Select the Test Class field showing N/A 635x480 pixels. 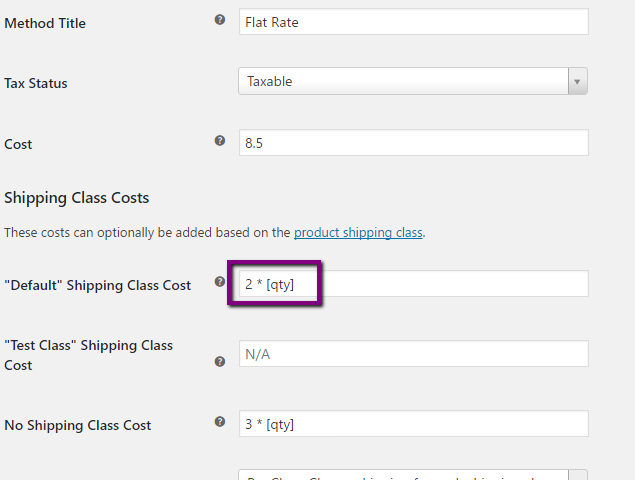(x=414, y=353)
